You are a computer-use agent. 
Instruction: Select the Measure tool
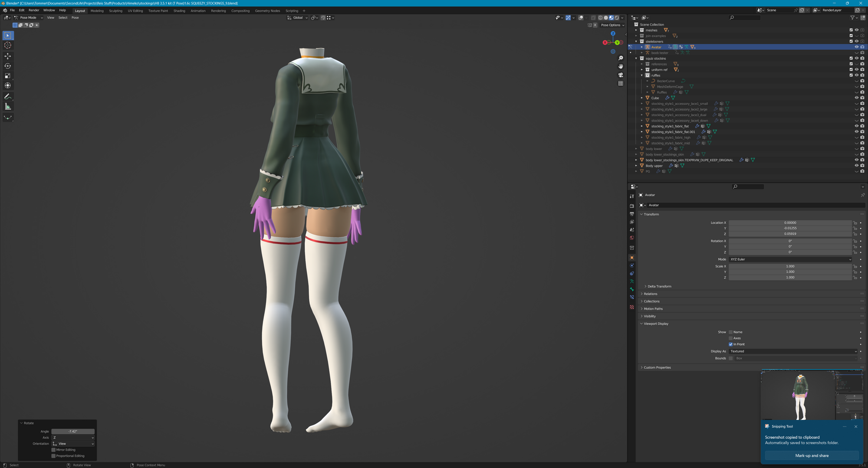coord(8,107)
